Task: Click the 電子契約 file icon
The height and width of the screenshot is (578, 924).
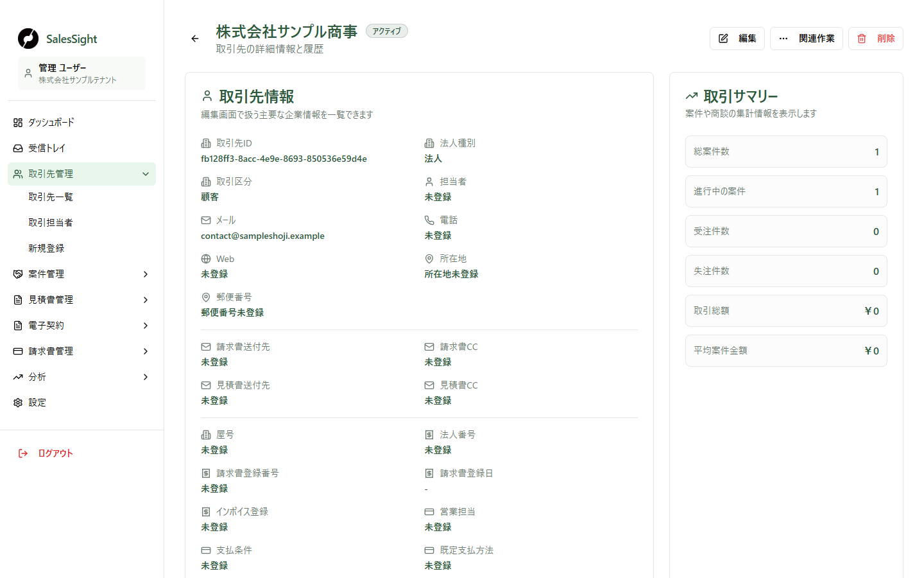Action: click(18, 326)
